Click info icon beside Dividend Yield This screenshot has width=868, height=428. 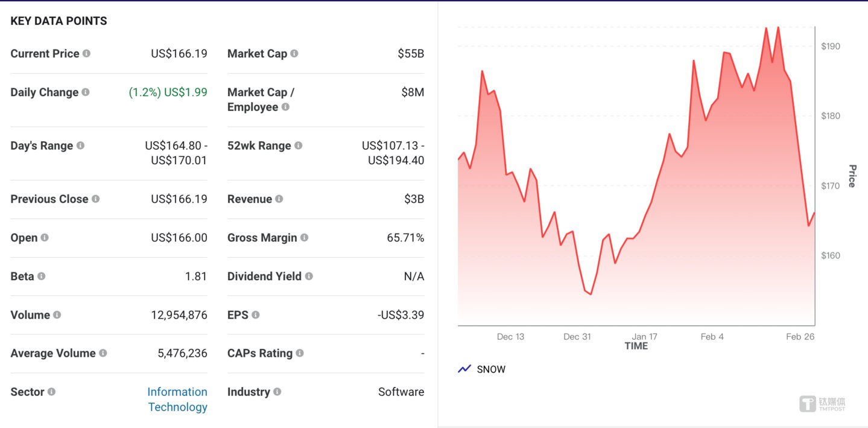coord(308,276)
